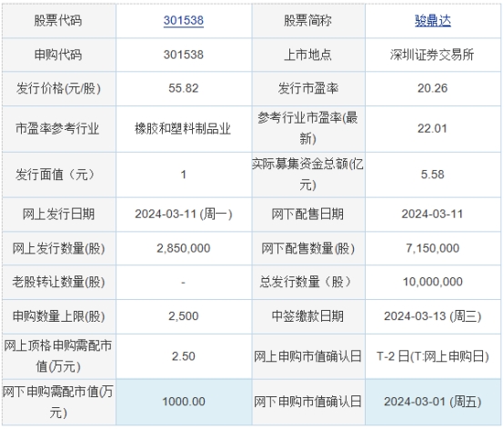Open stock code 301538 link
The image size is (504, 429).
184,21
